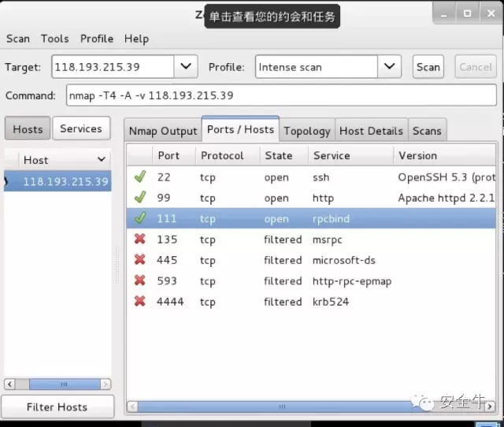Expand the Target address dropdown

(x=186, y=66)
